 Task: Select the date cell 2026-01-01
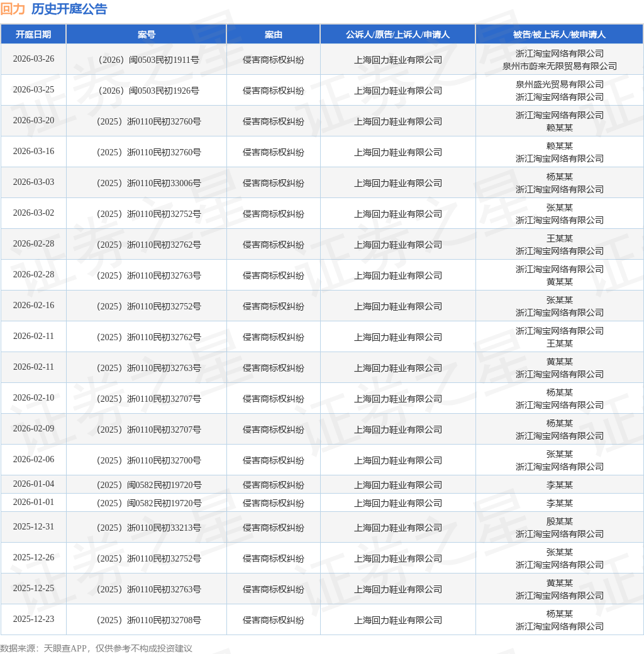(33, 502)
